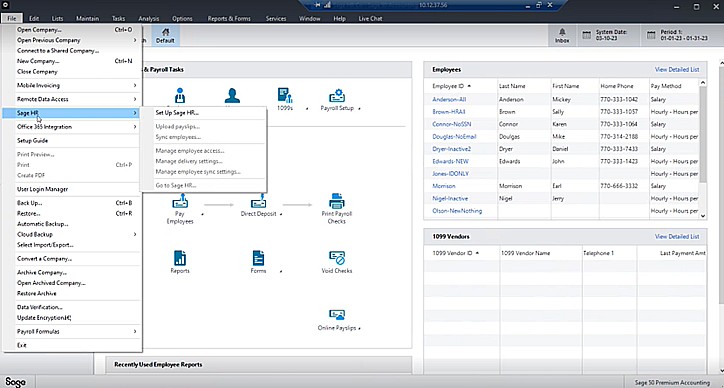Expand the Cloud Backup submenu

coord(135,234)
